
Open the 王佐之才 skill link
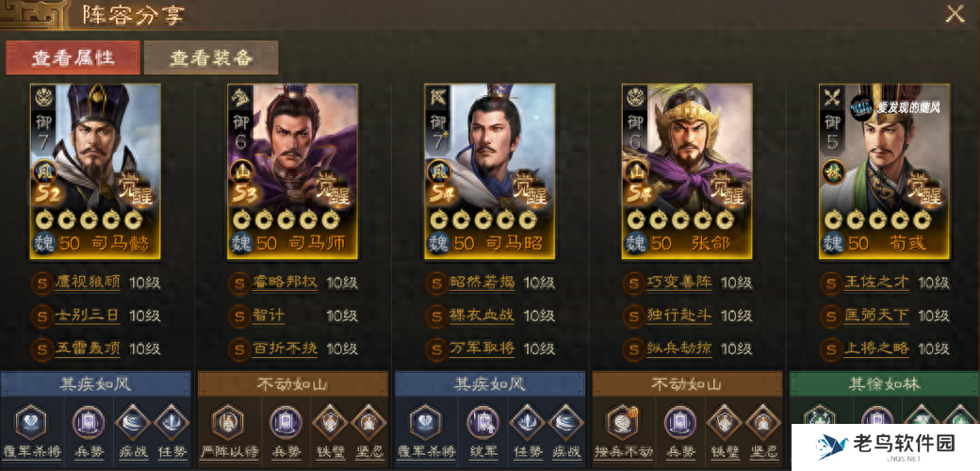876,283
